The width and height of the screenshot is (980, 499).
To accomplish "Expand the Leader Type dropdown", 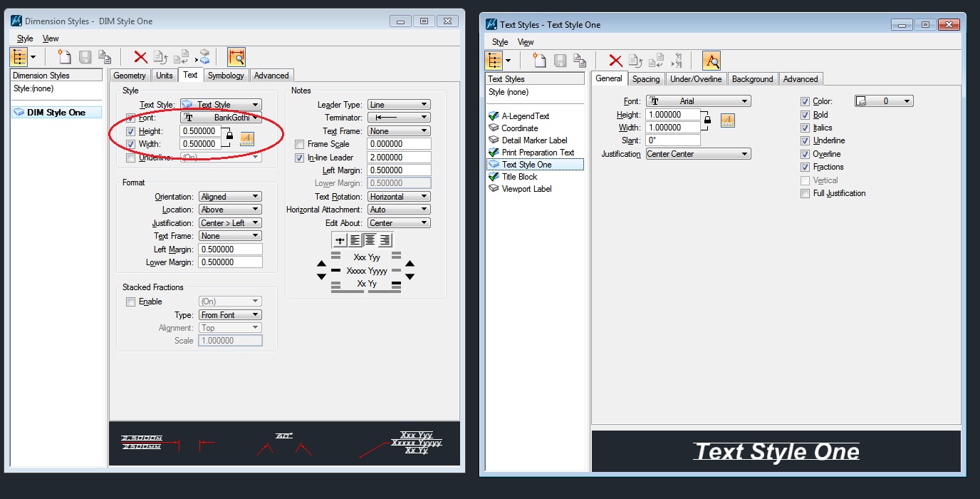I will [399, 105].
